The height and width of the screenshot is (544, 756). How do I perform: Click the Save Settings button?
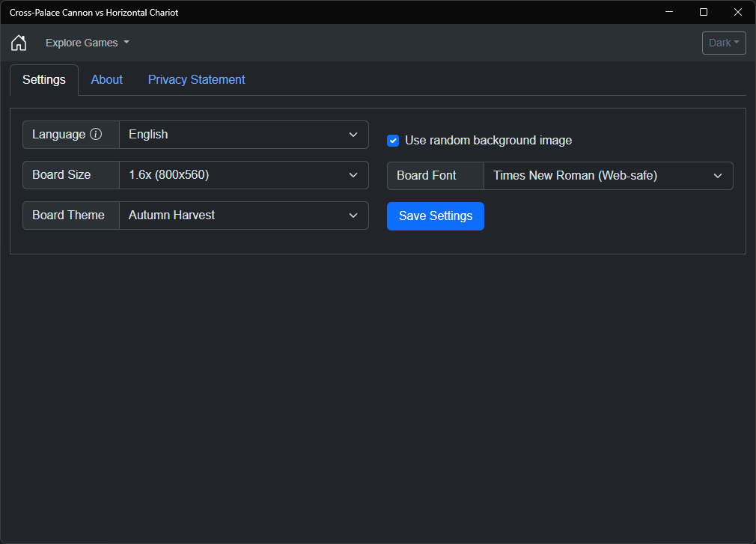tap(436, 216)
